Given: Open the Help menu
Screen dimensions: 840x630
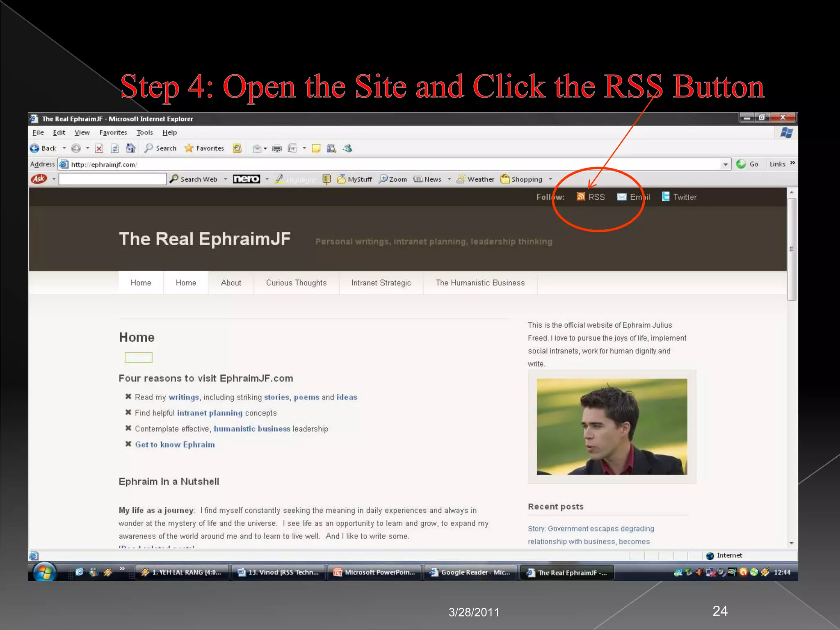Looking at the screenshot, I should point(169,132).
